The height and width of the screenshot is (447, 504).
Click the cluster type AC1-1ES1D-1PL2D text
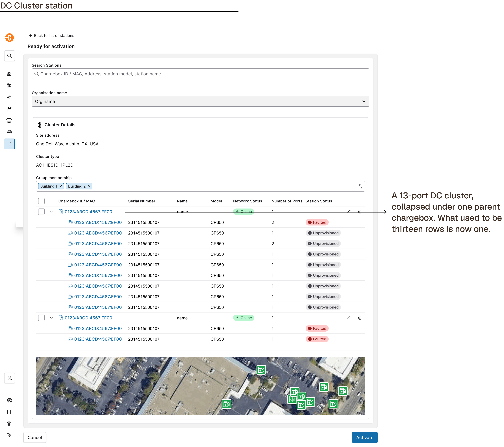[55, 165]
